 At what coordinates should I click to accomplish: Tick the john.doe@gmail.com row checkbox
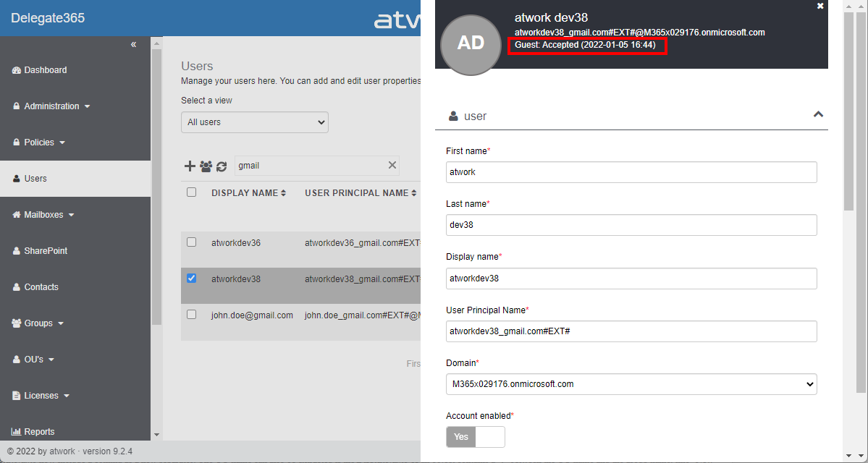point(192,315)
